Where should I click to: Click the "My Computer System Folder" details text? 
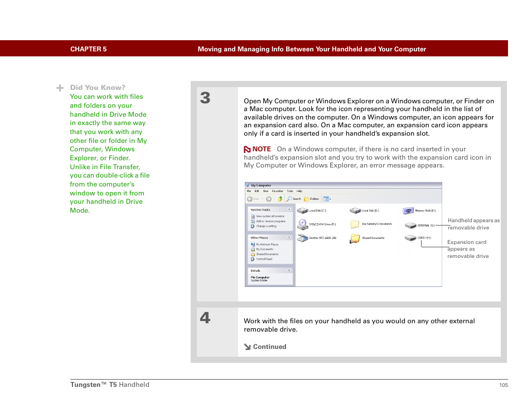(x=260, y=279)
